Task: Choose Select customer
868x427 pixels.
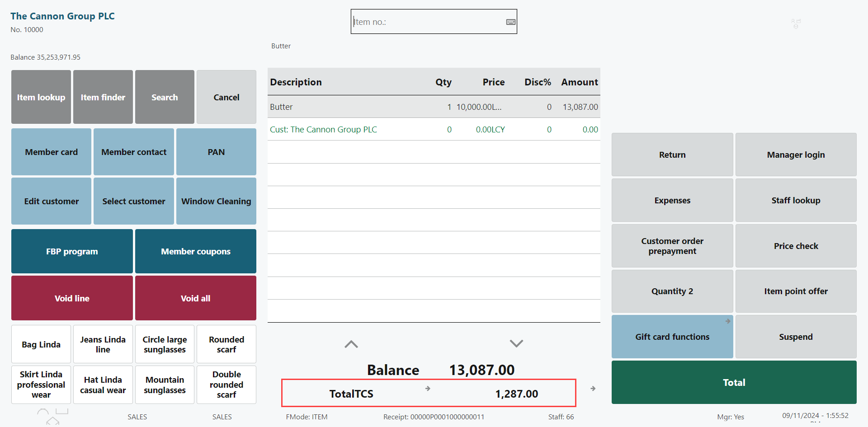Action: click(133, 201)
